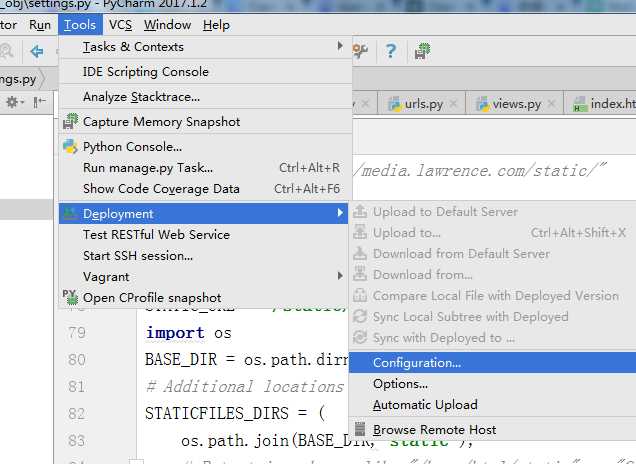Open the Help menu
Viewport: 636px width, 464px height.
(x=216, y=25)
